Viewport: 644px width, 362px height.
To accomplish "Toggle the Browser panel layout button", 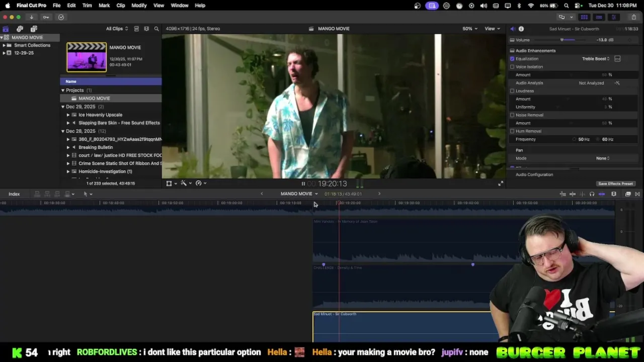I will [584, 17].
